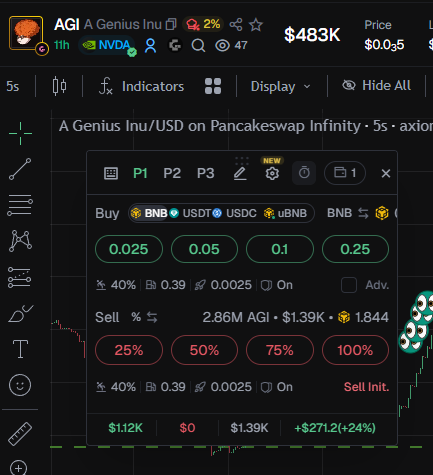
Task: Select the text annotation tool
Action: click(x=20, y=349)
